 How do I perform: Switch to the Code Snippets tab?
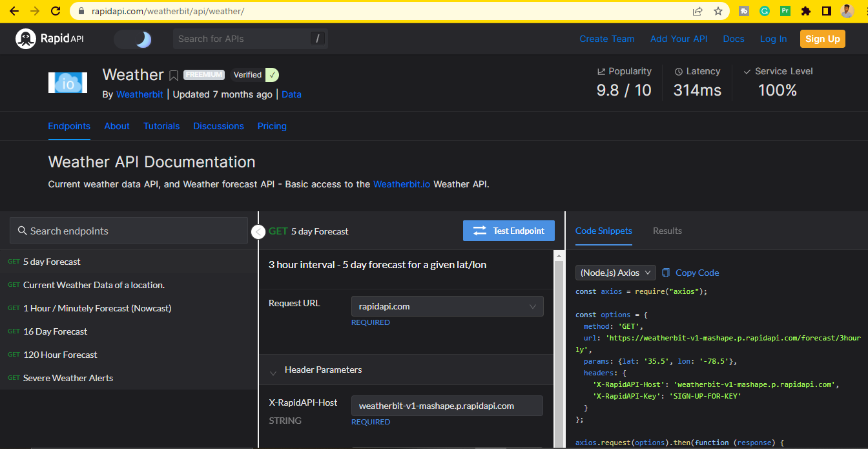click(604, 231)
